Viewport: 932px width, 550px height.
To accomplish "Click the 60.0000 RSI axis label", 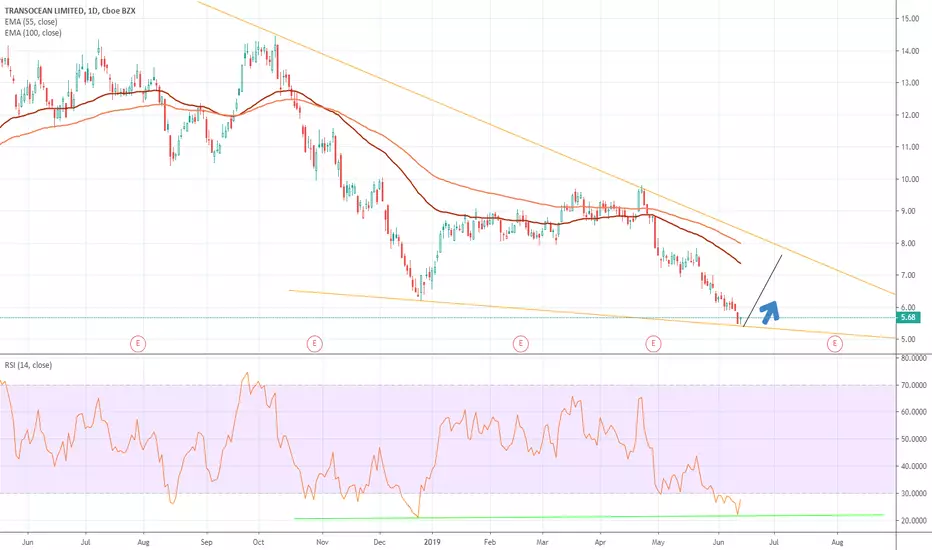I will [914, 411].
